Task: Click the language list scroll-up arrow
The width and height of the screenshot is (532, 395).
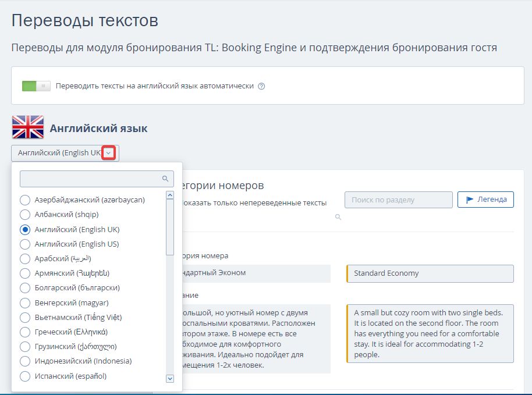Action: coord(170,195)
